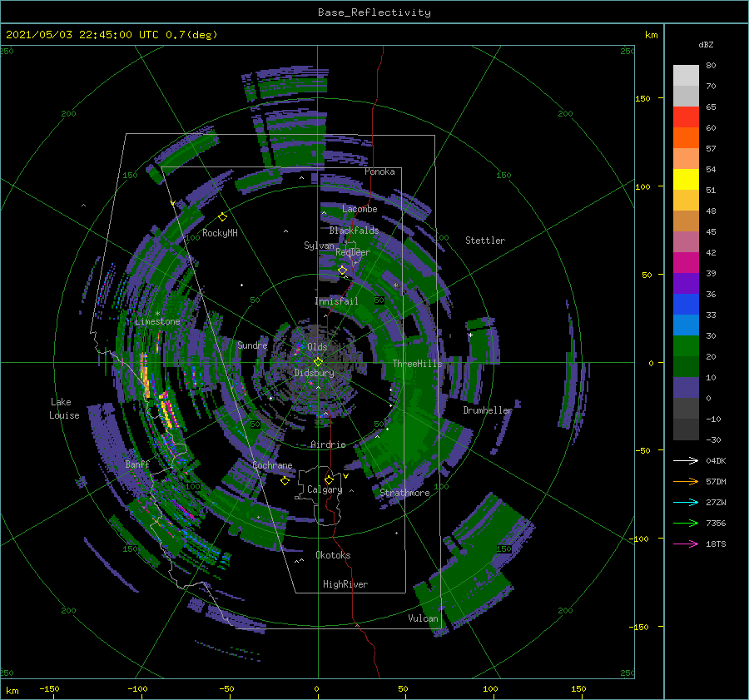Click the Innisfail city label
Viewport: 749px width, 700px height.
point(336,301)
